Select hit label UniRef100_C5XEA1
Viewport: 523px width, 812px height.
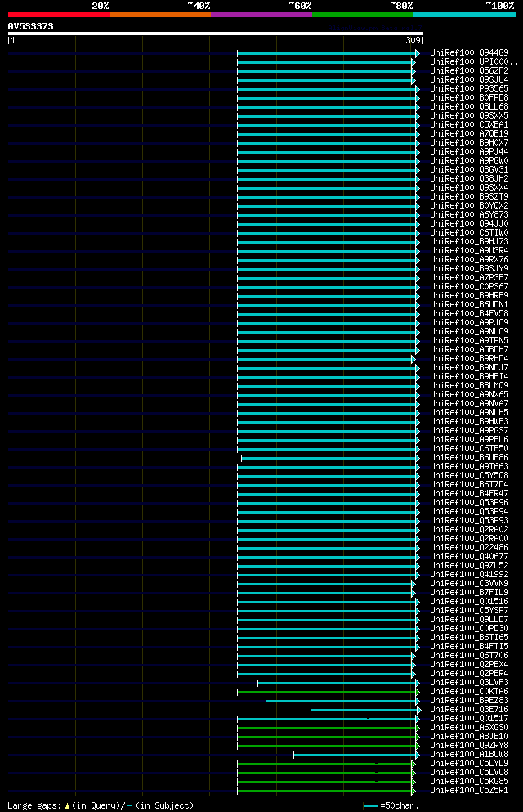pyautogui.click(x=469, y=125)
